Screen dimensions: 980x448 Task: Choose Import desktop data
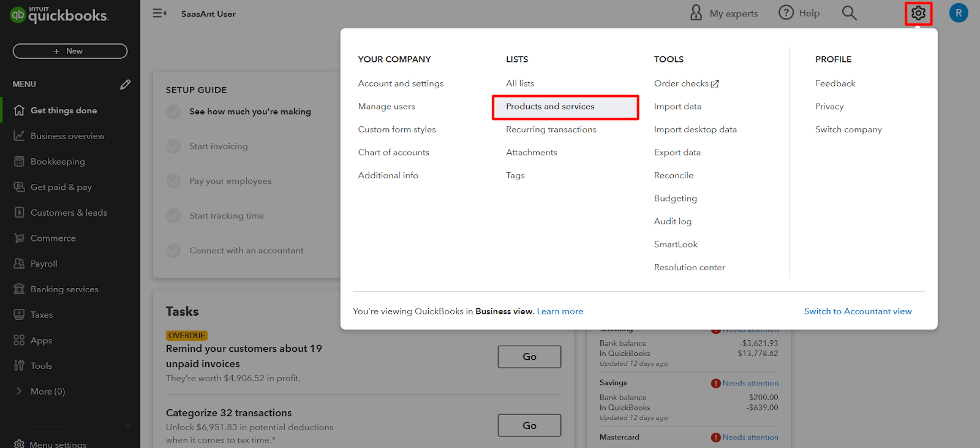695,129
